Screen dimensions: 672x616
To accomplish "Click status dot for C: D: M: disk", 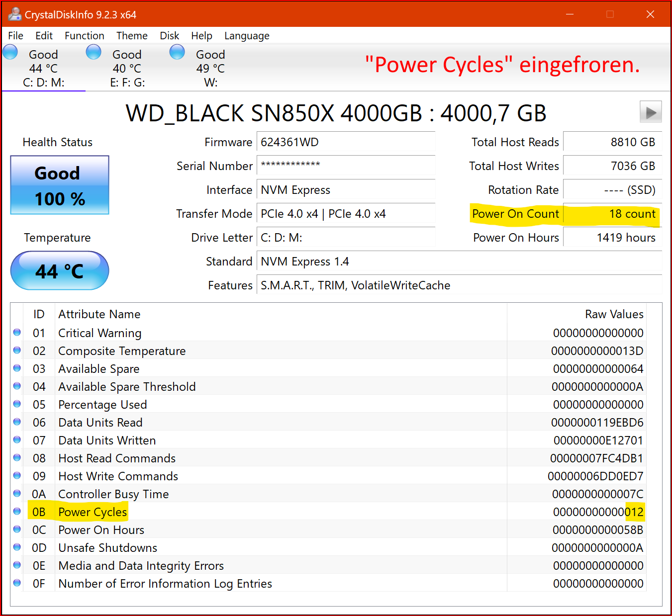I will [x=10, y=52].
